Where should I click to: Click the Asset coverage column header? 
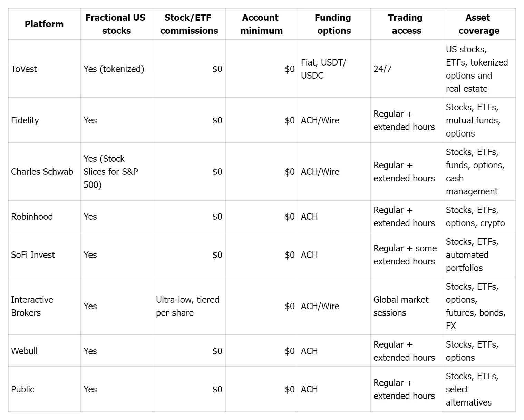pyautogui.click(x=479, y=24)
